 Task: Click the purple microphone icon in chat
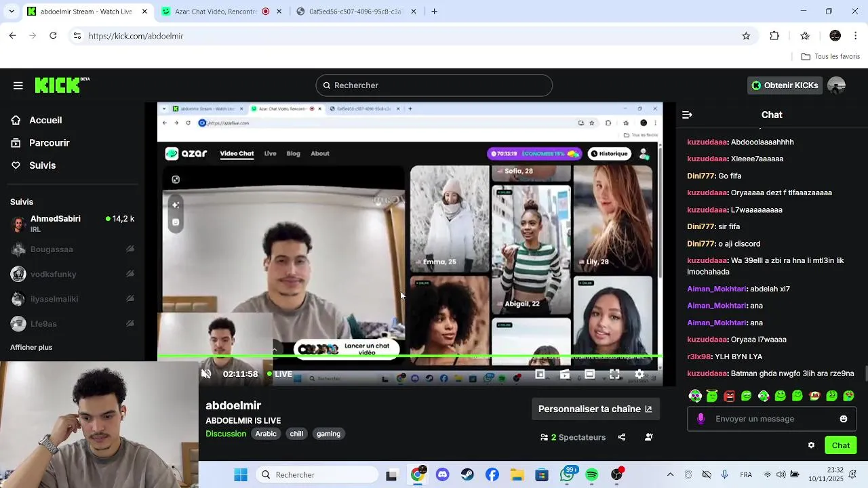click(x=701, y=419)
